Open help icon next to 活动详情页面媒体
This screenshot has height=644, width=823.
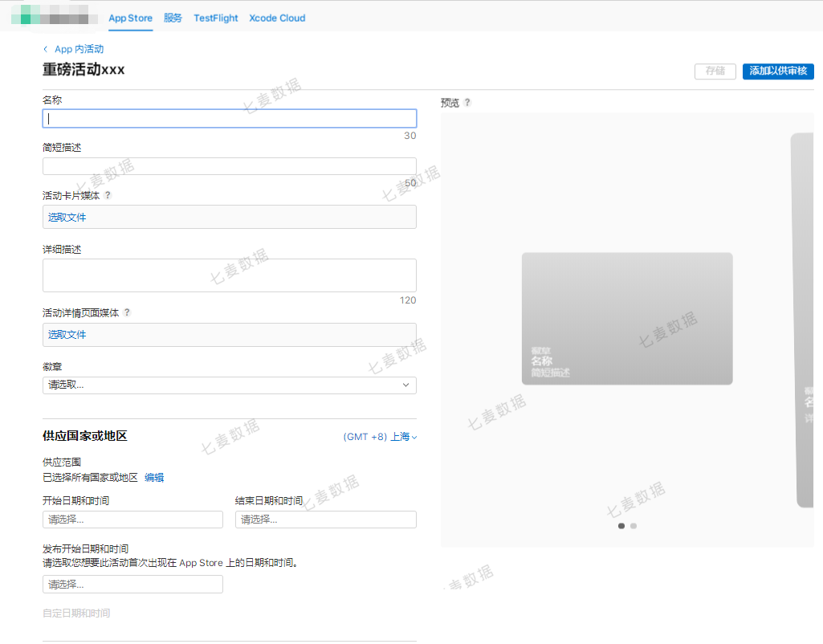pyautogui.click(x=127, y=313)
